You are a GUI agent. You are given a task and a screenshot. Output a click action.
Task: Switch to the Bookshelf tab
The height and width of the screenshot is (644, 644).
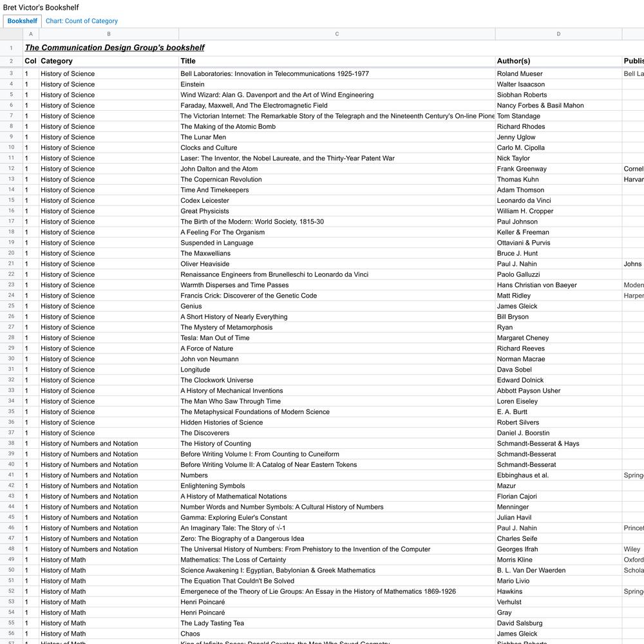[x=22, y=21]
